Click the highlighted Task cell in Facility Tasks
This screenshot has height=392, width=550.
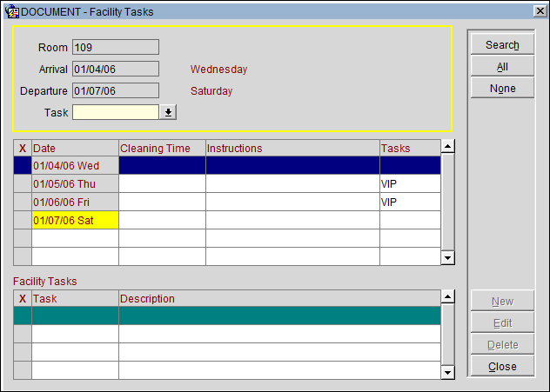coord(75,316)
